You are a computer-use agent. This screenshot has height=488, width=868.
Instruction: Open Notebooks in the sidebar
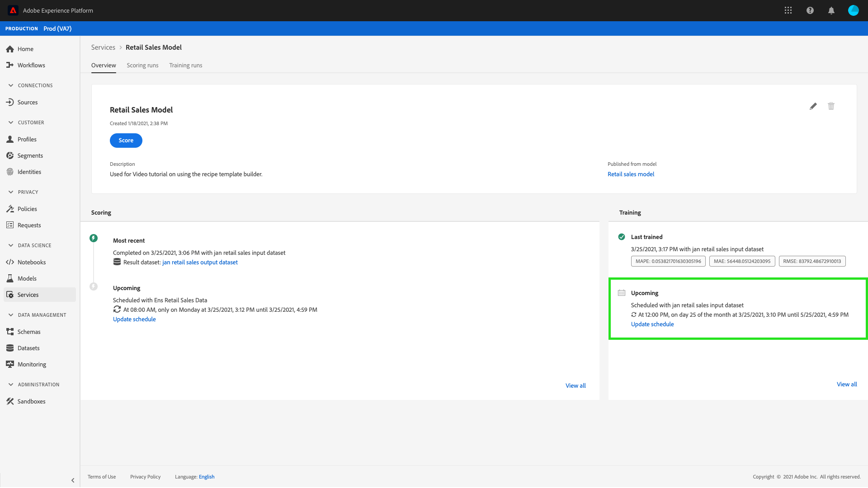31,262
